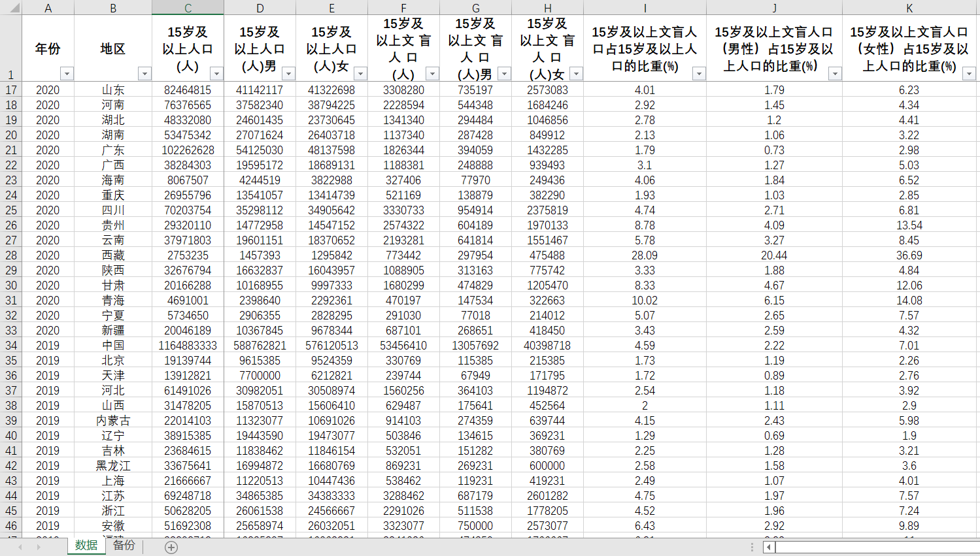
Task: Select row 17 header
Action: pos(11,90)
